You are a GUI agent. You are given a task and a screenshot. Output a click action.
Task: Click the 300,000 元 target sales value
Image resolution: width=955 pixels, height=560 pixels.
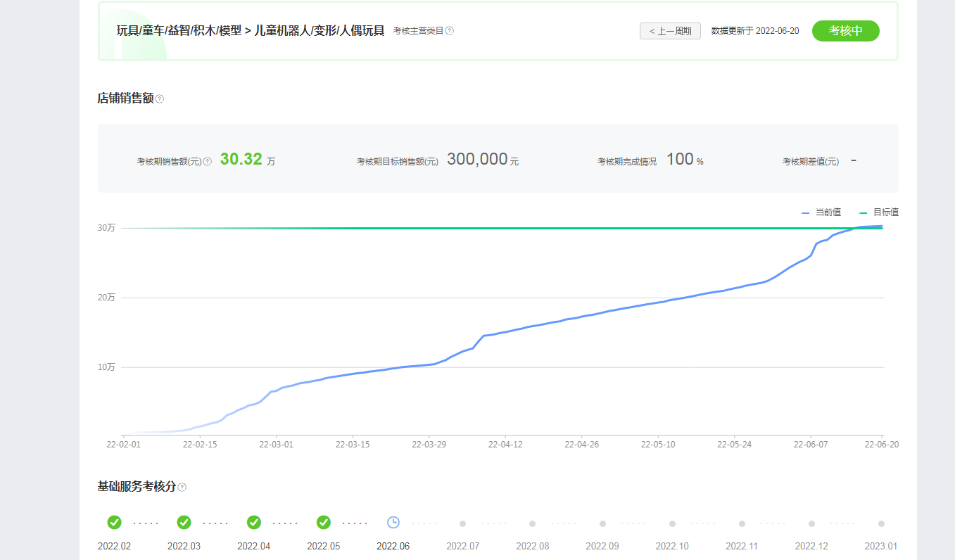483,160
